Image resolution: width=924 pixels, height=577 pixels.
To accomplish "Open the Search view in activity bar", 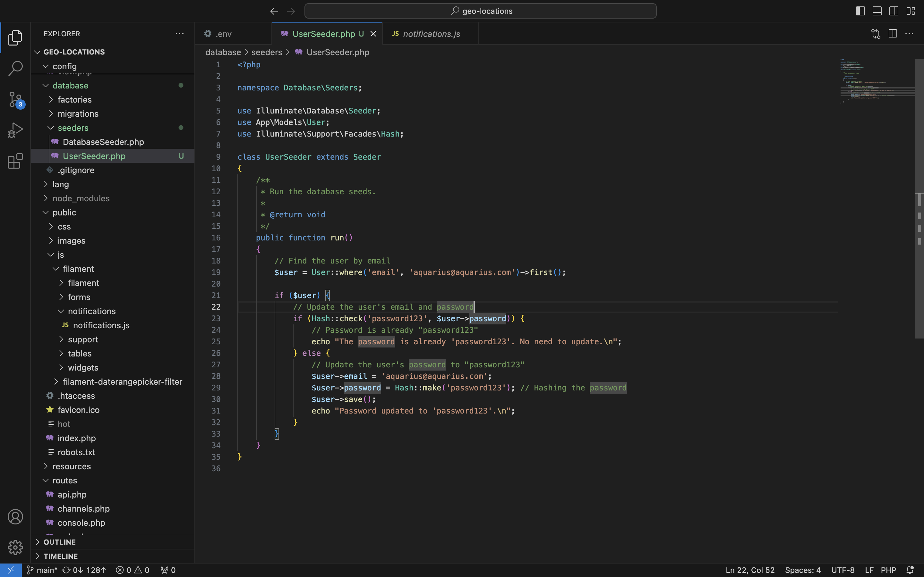I will point(15,69).
